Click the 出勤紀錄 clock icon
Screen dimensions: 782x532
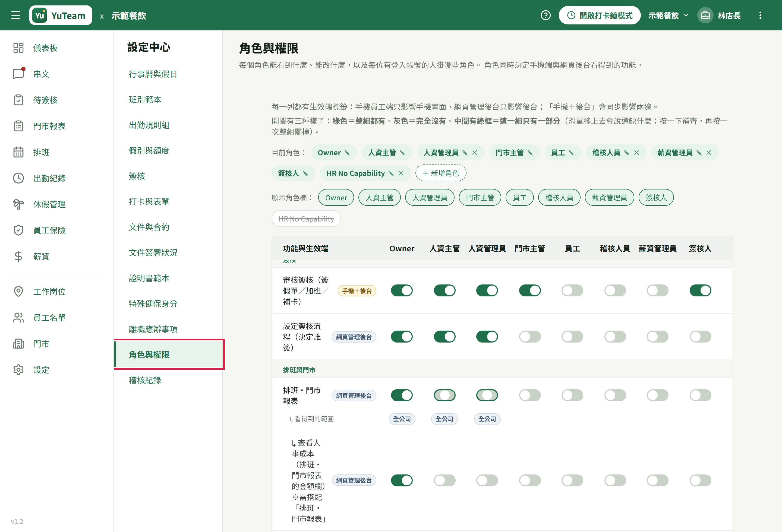(18, 178)
